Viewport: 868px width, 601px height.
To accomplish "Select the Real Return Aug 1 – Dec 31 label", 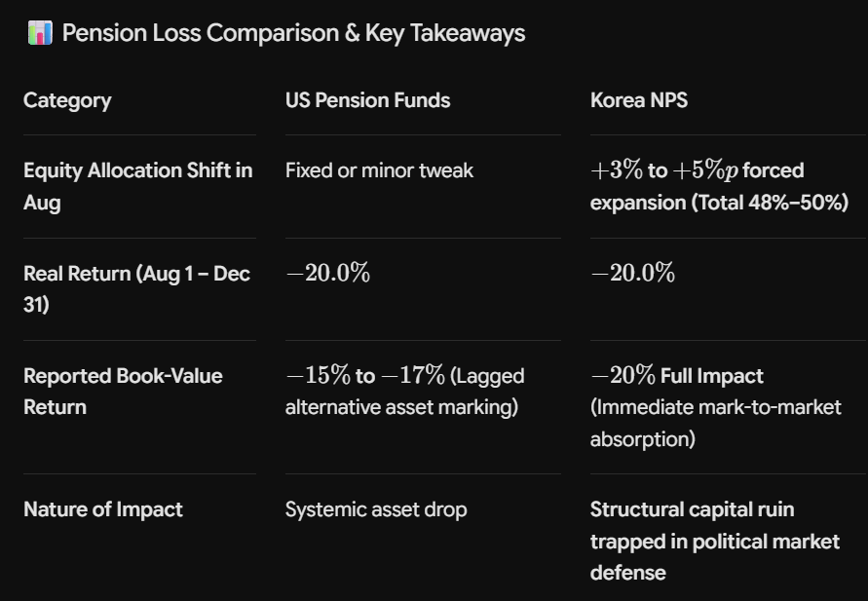I will 136,289.
